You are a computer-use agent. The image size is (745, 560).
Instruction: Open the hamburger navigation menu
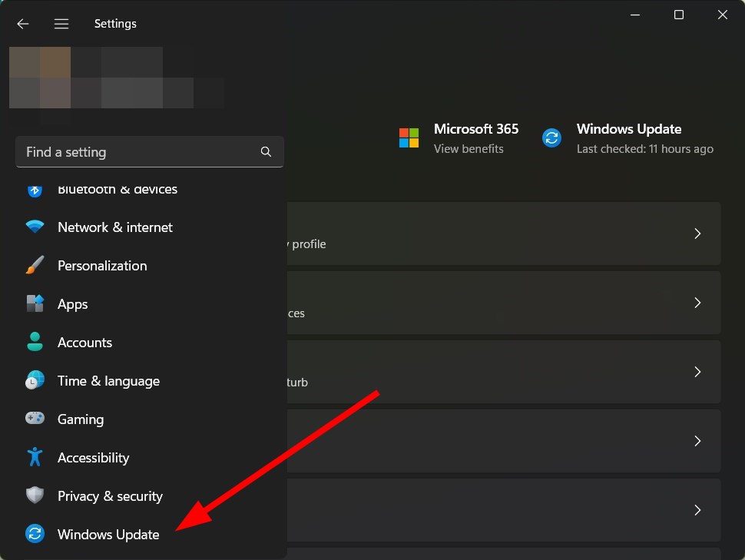coord(61,23)
